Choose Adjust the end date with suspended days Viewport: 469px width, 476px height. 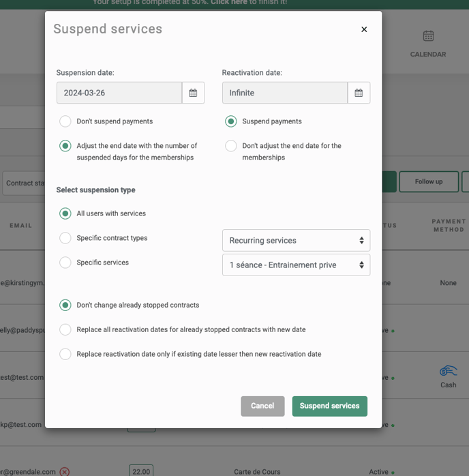[65, 146]
